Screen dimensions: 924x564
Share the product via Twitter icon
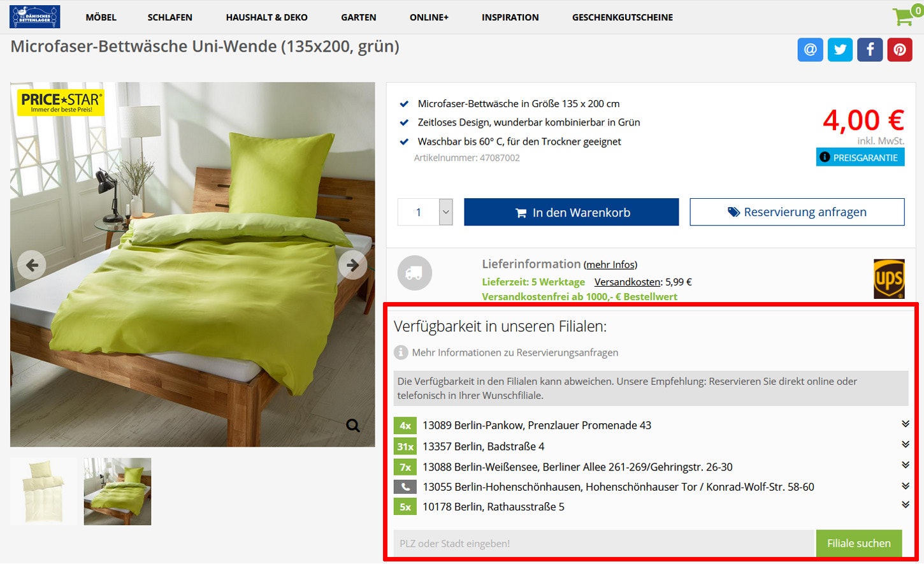click(x=840, y=49)
